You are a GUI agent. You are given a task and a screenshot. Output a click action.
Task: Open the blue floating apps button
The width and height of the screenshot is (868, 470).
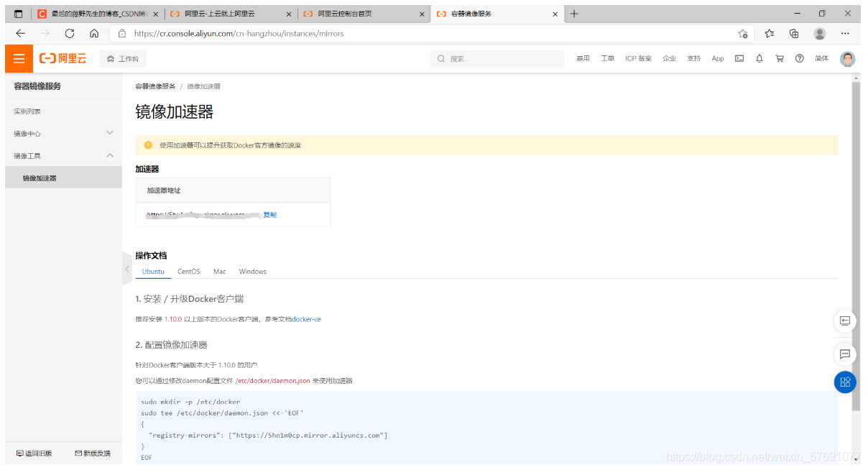coord(845,382)
